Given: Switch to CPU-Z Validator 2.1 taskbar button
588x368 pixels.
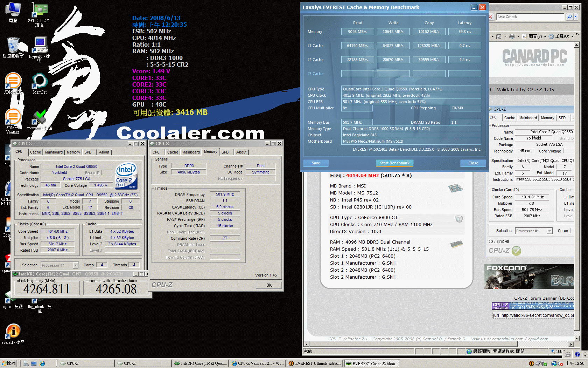Looking at the screenshot, I should (258, 363).
